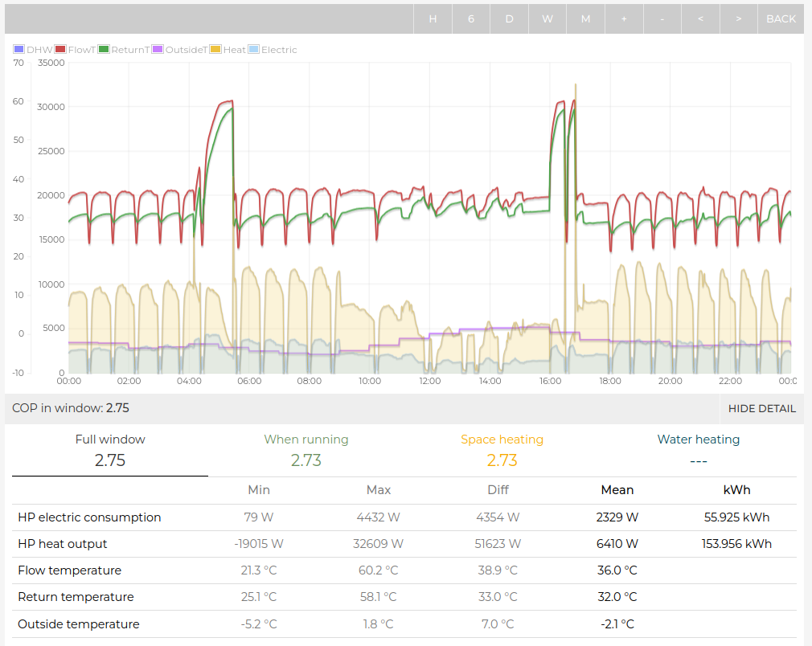The width and height of the screenshot is (812, 646).
Task: Choose the M month view button
Action: click(586, 18)
